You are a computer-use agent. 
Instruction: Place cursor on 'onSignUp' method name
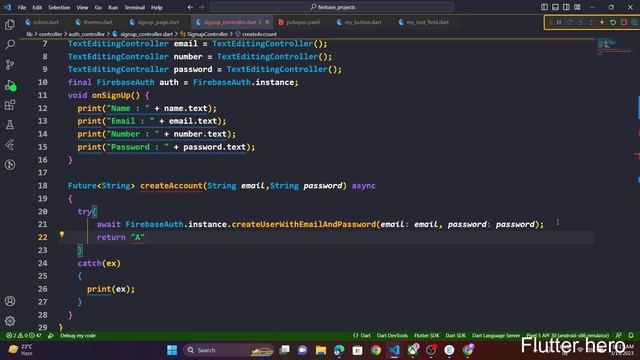coord(111,96)
